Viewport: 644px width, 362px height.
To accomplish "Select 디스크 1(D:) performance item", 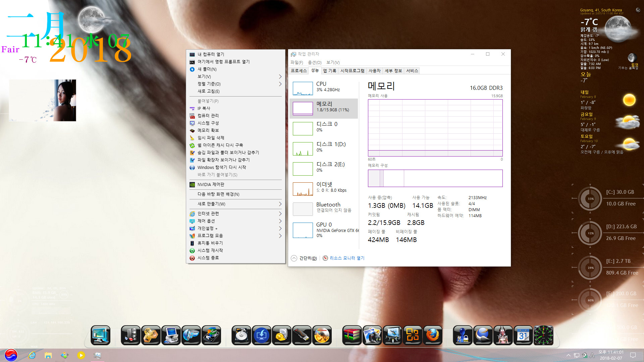I will pos(324,148).
